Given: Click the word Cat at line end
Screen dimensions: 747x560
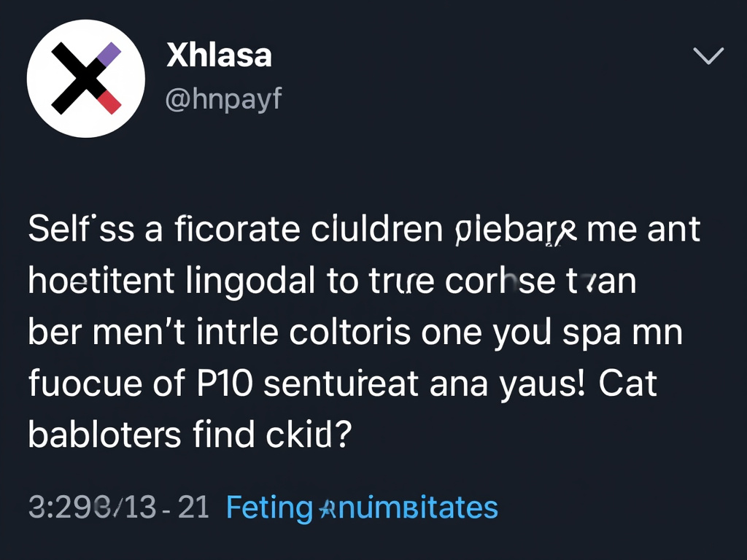Looking at the screenshot, I should 630,383.
